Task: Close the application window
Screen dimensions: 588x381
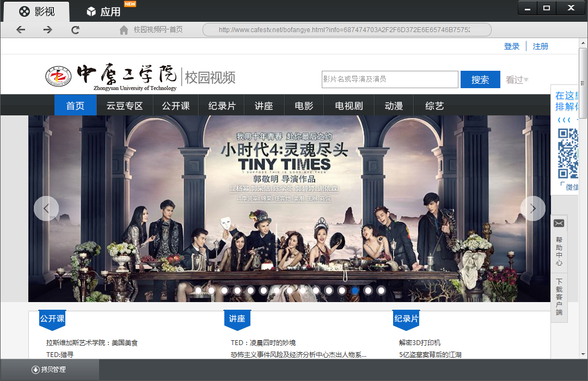Action: tap(571, 8)
